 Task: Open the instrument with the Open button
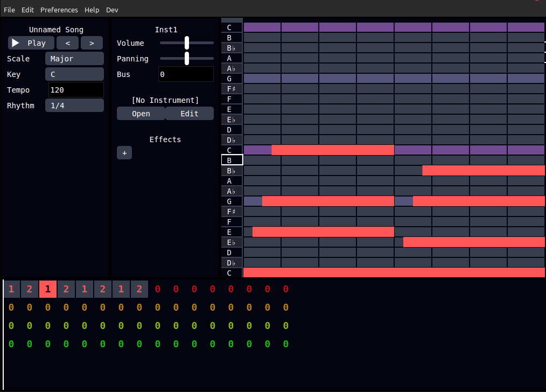[141, 113]
